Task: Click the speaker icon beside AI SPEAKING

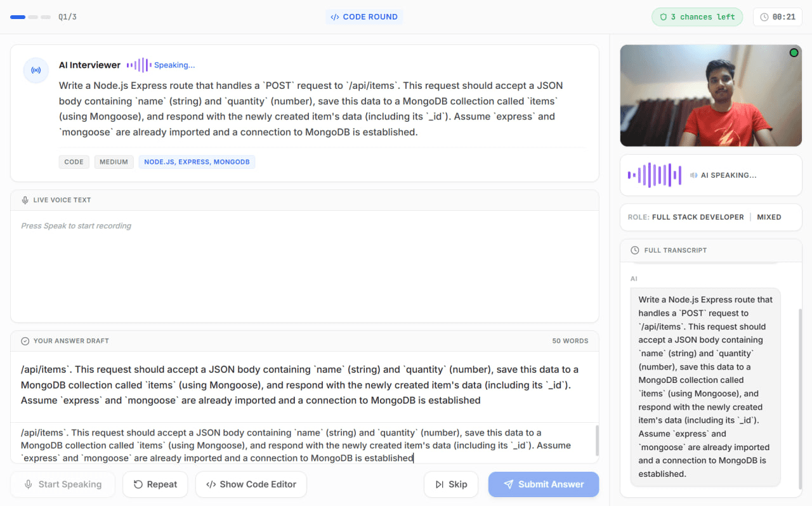Action: (694, 175)
